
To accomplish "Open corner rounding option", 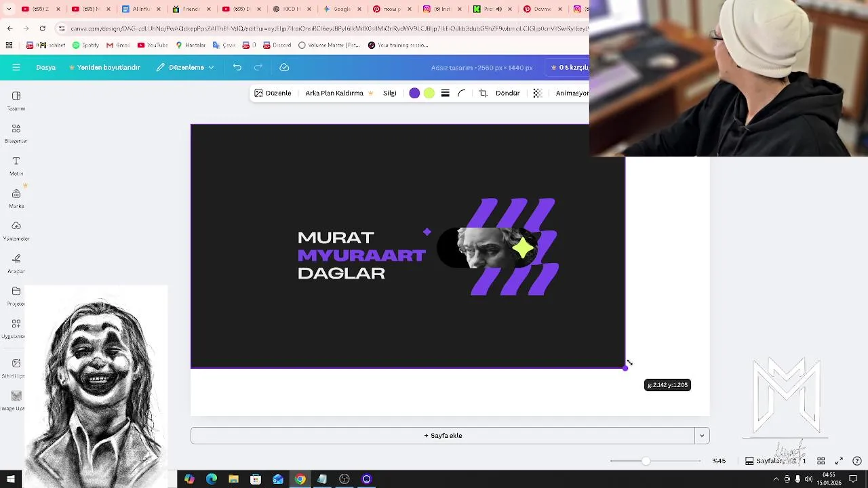I will pyautogui.click(x=462, y=93).
